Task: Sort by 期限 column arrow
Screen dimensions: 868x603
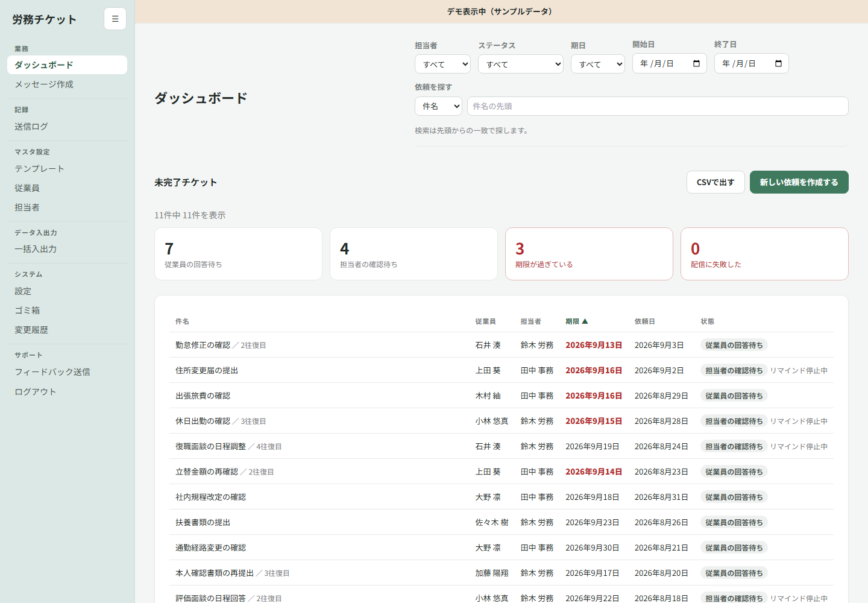Action: pos(585,321)
